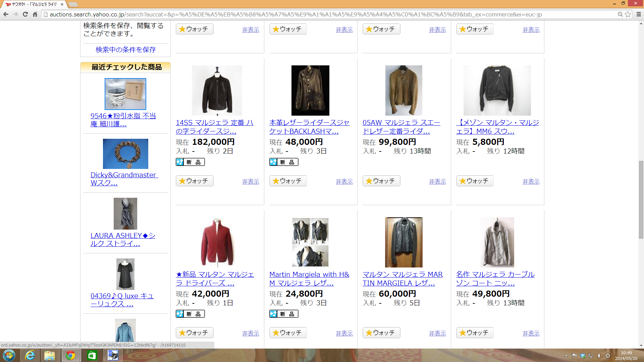Watch the 5,800円 MM6 sweatshirt
This screenshot has height=362, width=644.
tap(475, 181)
